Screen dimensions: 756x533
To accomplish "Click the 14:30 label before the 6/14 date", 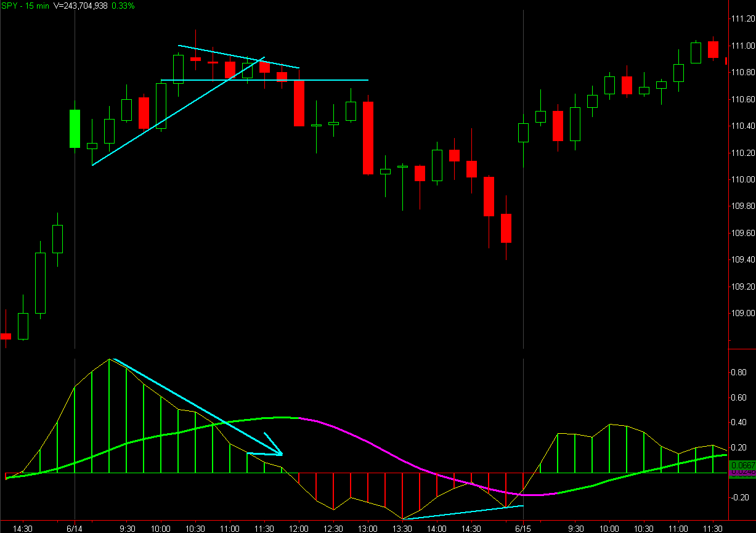I will click(x=23, y=528).
